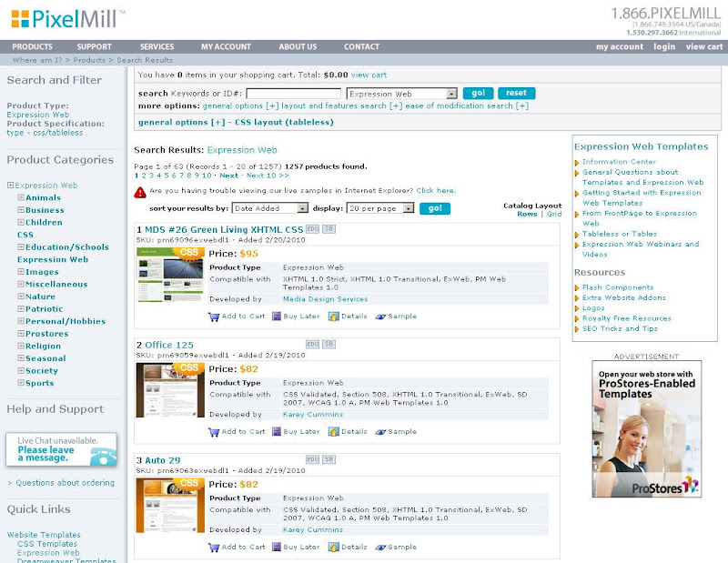
Task: Open the MDS #26 Green Living XHTML CSS title
Action: click(224, 229)
